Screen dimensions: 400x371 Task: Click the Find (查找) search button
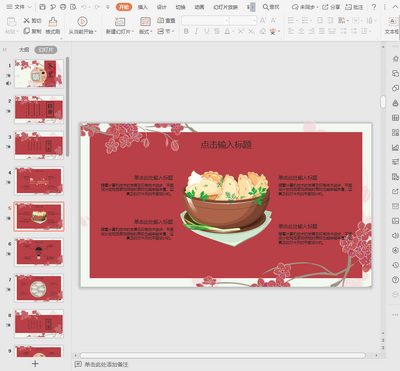coord(271,7)
